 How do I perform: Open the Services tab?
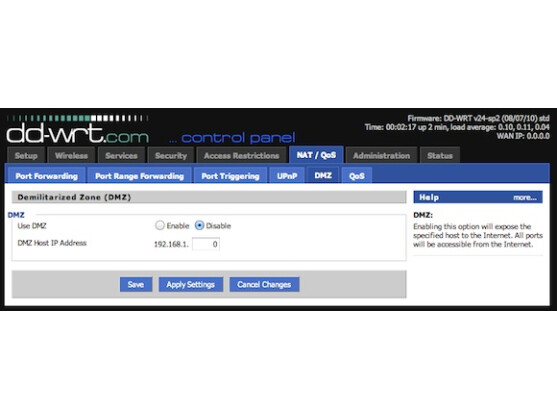121,156
